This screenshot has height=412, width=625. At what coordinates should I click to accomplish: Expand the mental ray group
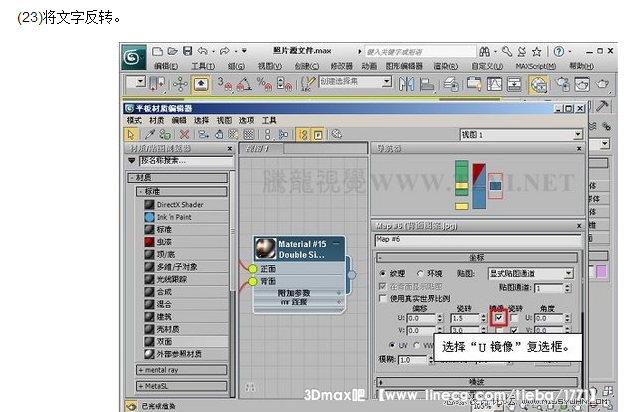(x=182, y=370)
